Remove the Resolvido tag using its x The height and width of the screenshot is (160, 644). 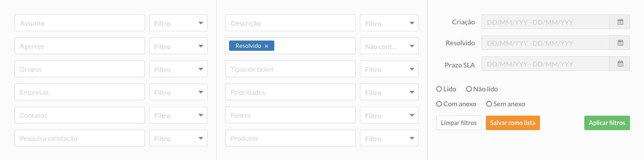click(x=267, y=46)
